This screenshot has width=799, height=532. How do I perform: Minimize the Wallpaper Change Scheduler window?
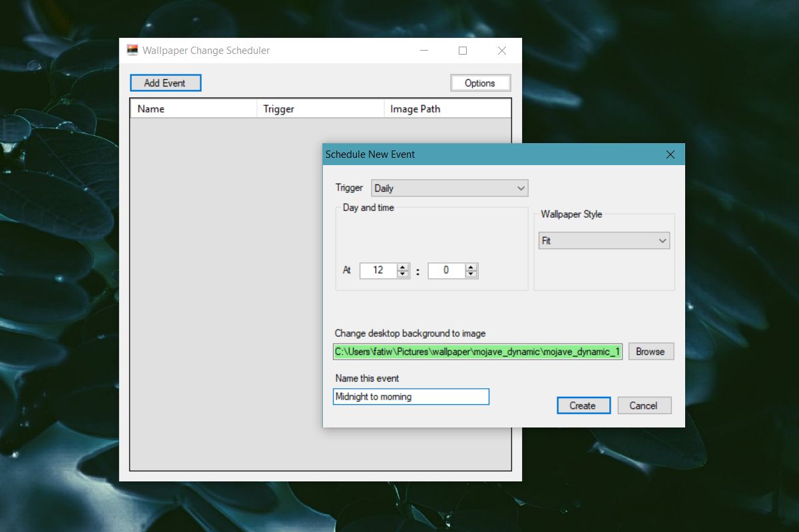tap(423, 51)
